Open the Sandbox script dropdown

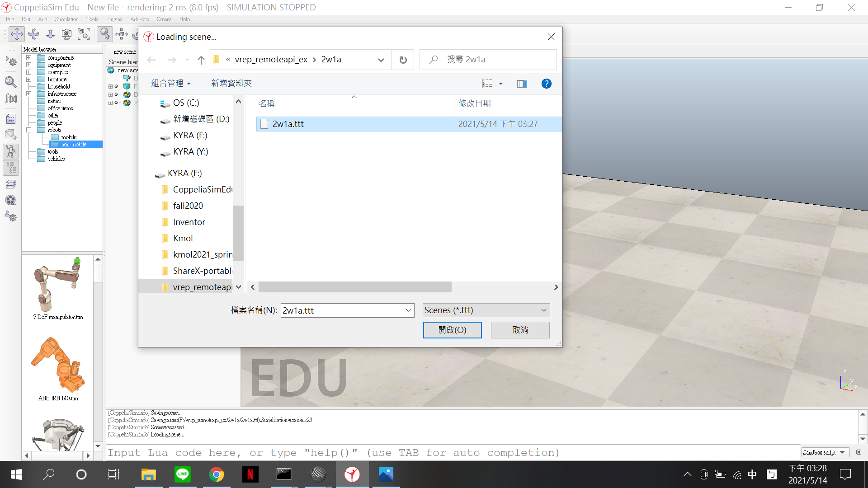826,452
